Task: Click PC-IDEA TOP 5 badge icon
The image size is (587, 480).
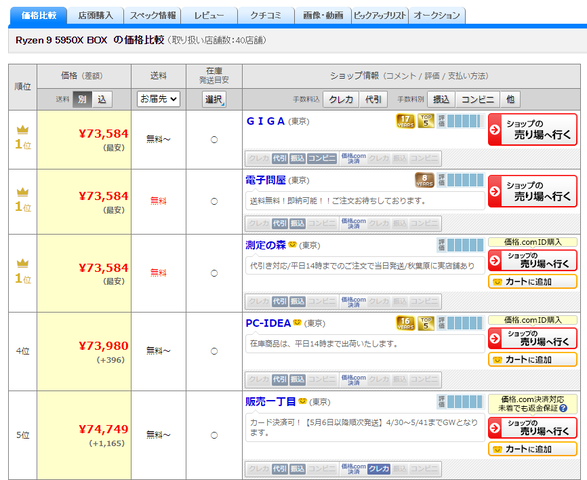Action: coord(426,323)
